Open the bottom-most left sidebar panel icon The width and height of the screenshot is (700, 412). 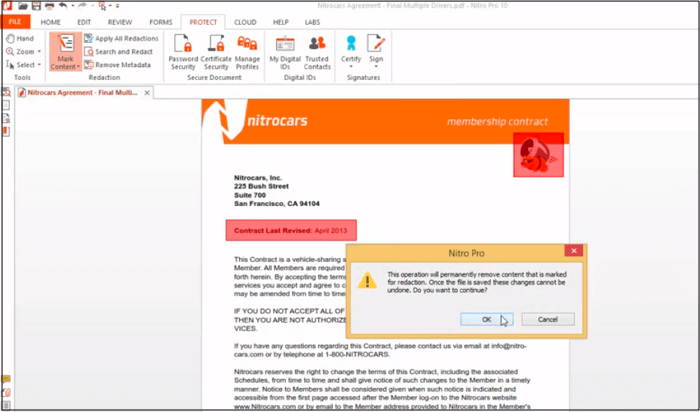pyautogui.click(x=6, y=405)
